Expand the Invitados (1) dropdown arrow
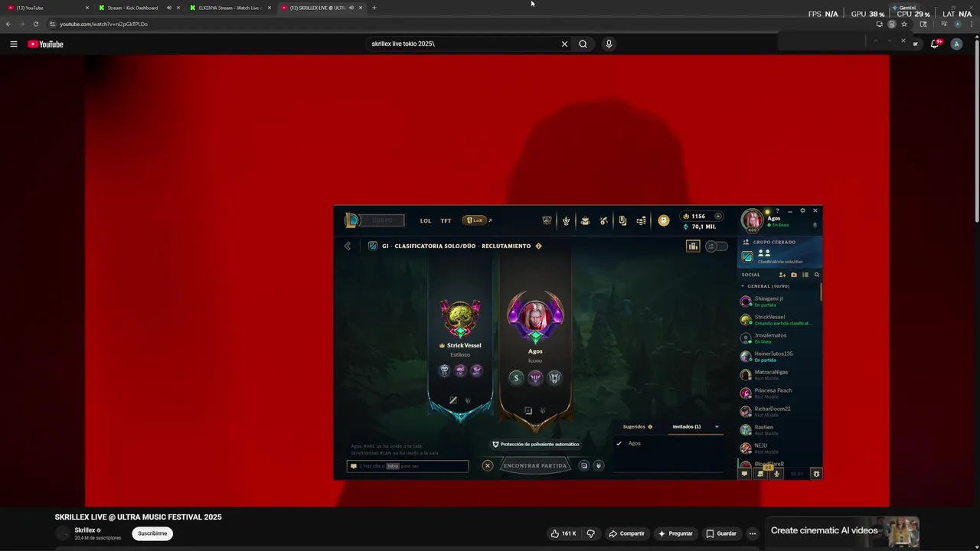The image size is (980, 551). (717, 427)
